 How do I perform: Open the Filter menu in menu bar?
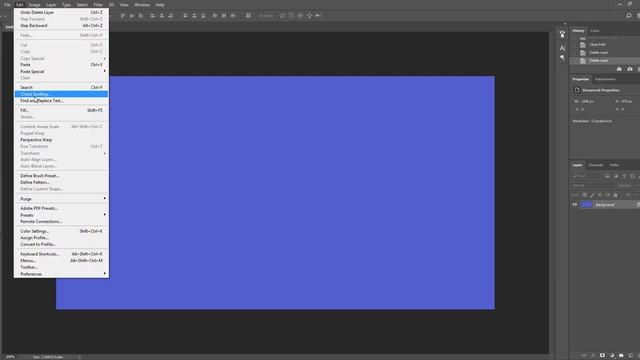(98, 5)
